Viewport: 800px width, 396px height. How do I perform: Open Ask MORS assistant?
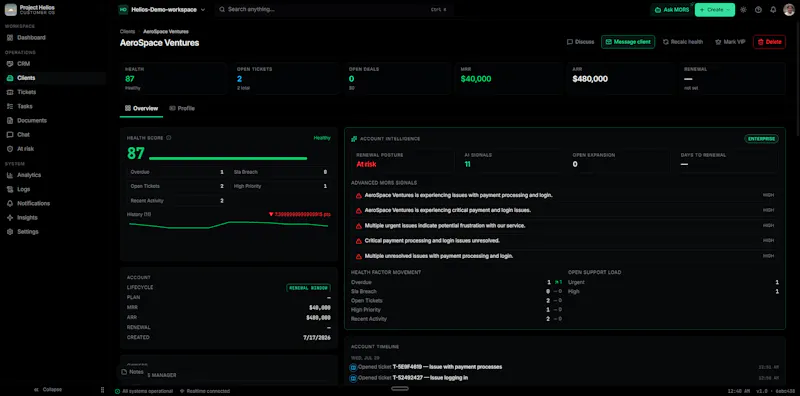click(671, 10)
